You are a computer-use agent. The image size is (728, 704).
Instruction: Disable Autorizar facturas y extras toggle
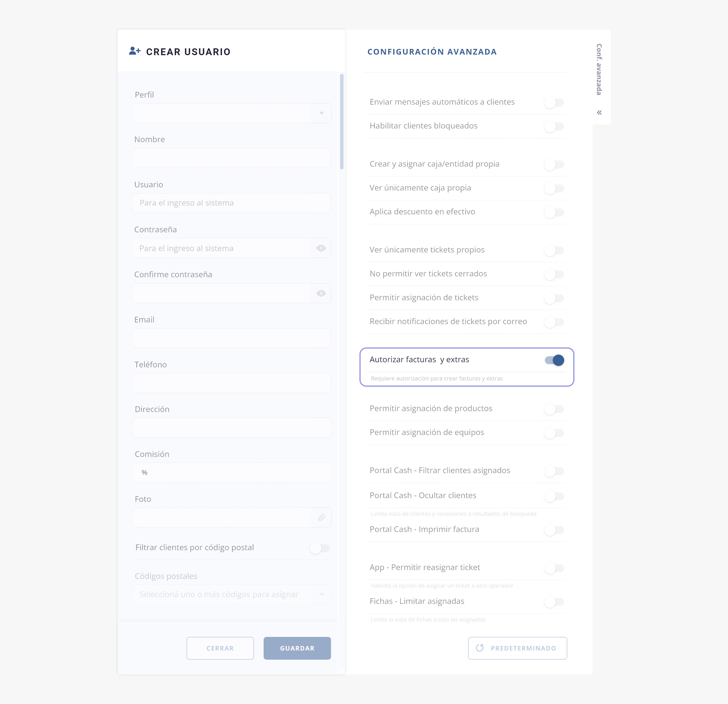click(554, 360)
